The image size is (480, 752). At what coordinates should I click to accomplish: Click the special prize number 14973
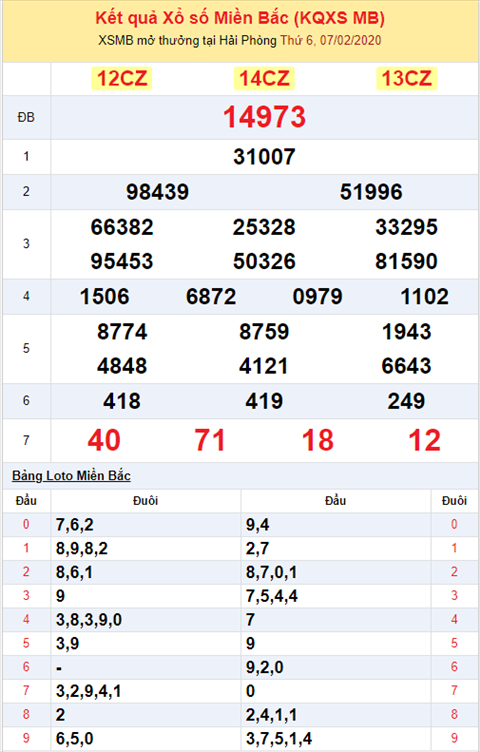click(x=264, y=117)
